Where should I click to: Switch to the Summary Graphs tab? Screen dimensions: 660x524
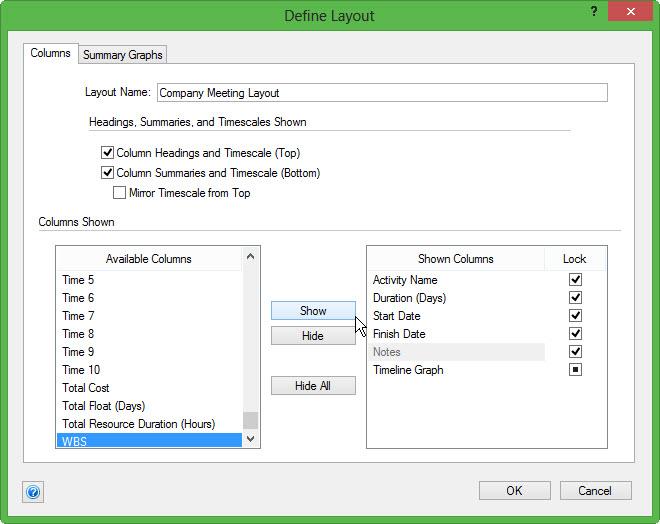(123, 54)
